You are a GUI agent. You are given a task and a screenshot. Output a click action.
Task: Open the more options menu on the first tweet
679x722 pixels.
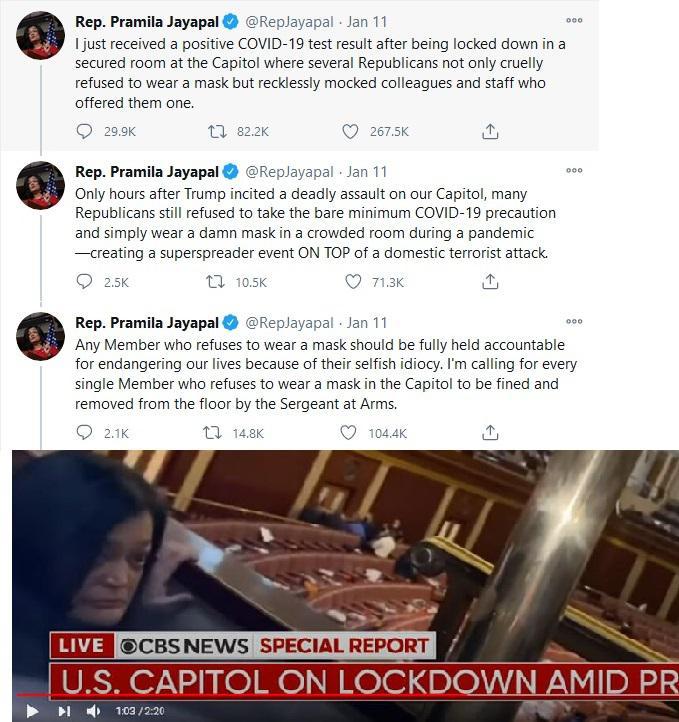(x=574, y=20)
